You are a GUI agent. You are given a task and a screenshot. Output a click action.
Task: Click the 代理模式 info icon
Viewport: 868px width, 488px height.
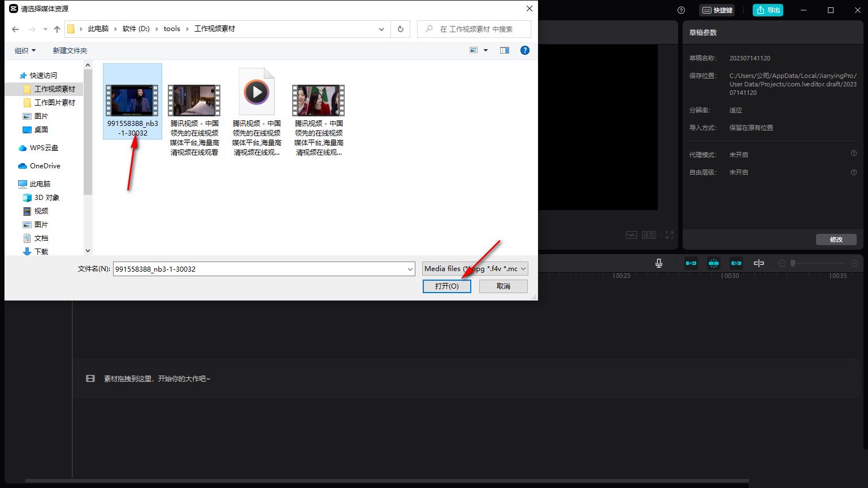(854, 154)
